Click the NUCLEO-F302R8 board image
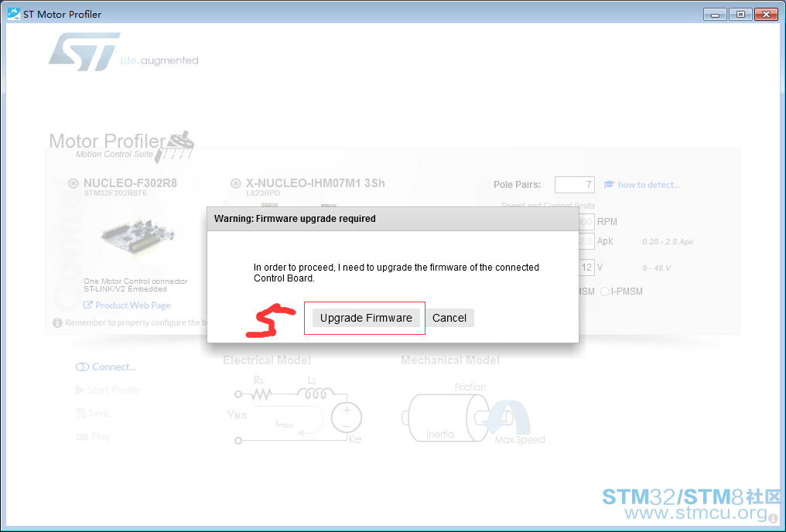This screenshot has height=532, width=786. coord(138,237)
